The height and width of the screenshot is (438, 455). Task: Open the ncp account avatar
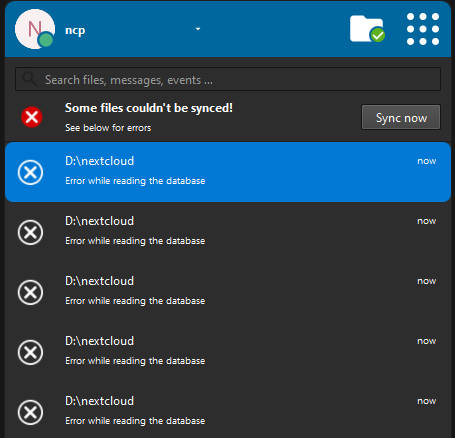coord(35,29)
